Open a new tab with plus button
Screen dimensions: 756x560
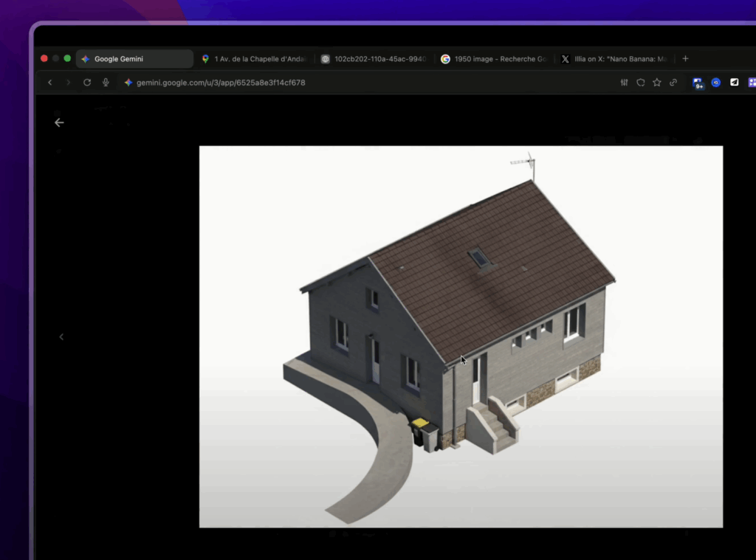coord(685,59)
